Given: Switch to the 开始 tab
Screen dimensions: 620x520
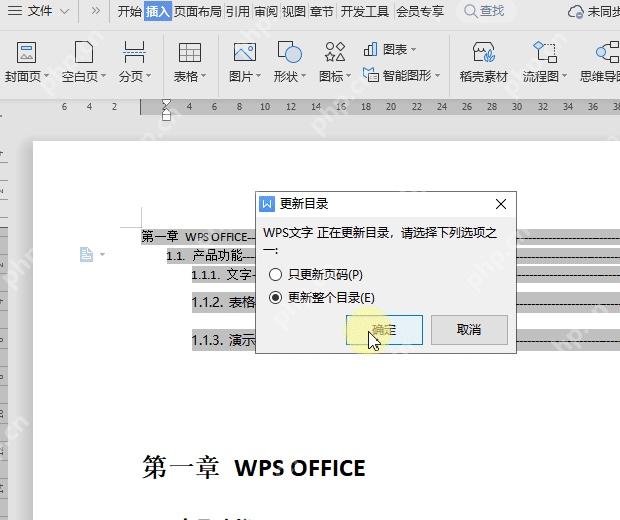Looking at the screenshot, I should click(130, 11).
